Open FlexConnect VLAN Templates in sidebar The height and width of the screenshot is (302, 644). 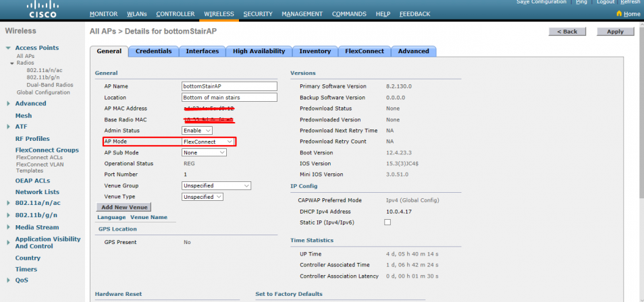coord(40,167)
